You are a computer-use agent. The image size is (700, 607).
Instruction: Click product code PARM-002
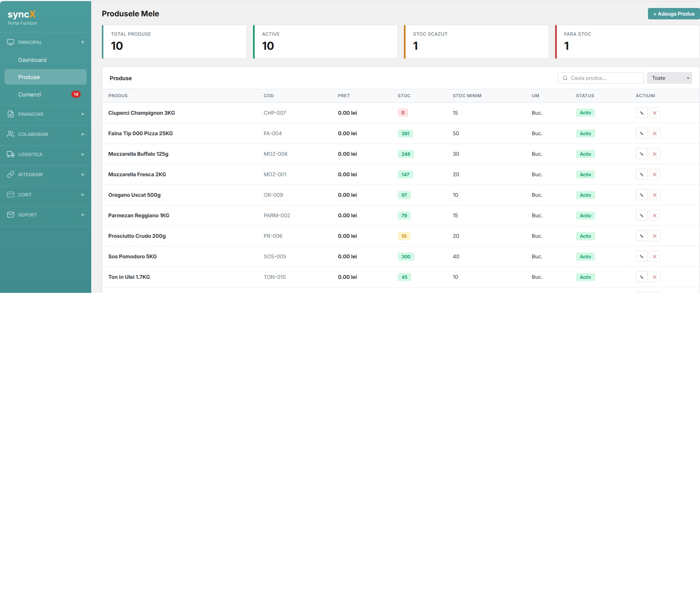click(277, 215)
